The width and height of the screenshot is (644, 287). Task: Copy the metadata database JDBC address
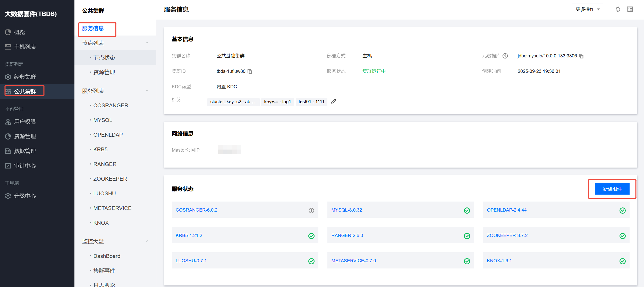point(581,56)
